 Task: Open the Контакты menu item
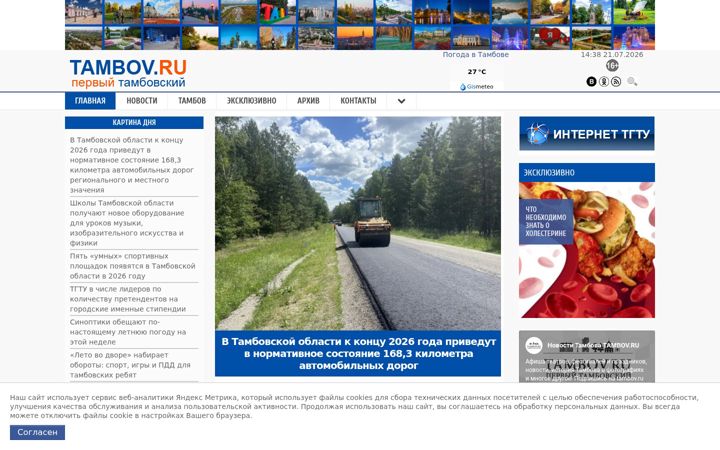click(358, 101)
